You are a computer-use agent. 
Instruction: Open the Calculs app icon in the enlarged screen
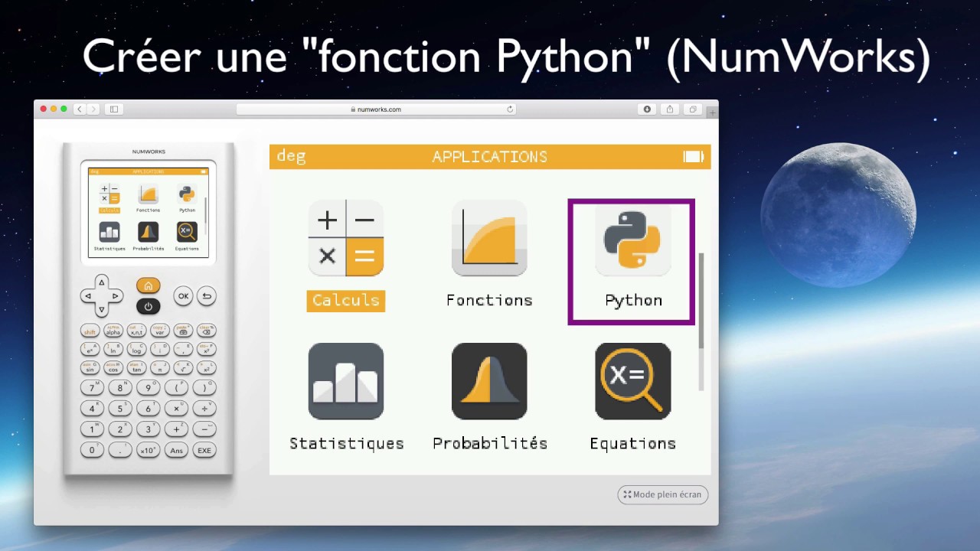(346, 239)
